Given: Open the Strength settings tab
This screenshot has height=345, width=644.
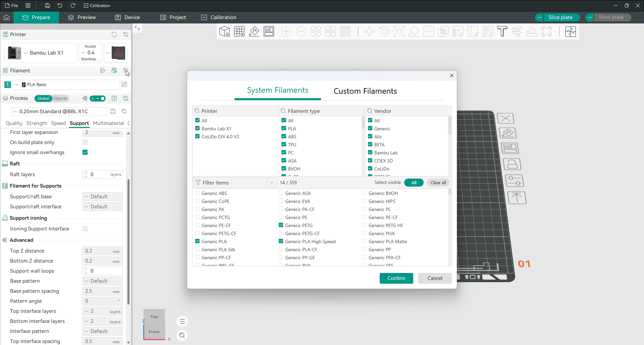Looking at the screenshot, I should (x=37, y=123).
